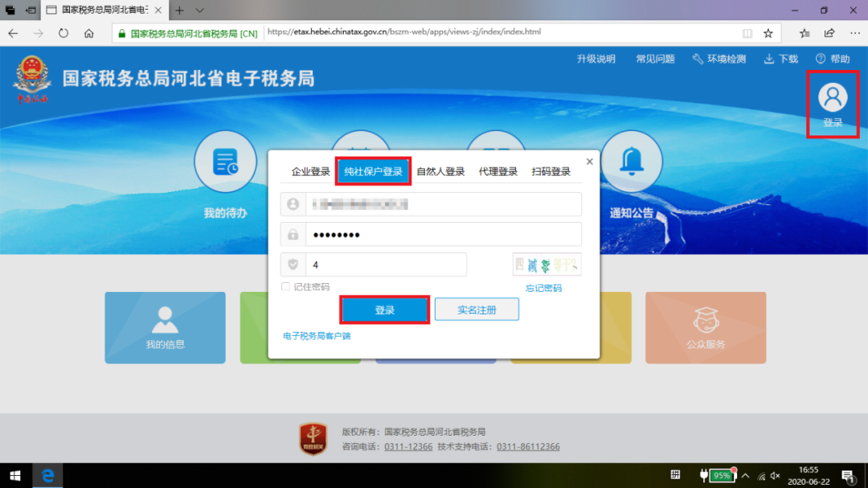The image size is (868, 488).
Task: Close the 国家税务总局河北电子税务局 browser tab
Action: [158, 10]
